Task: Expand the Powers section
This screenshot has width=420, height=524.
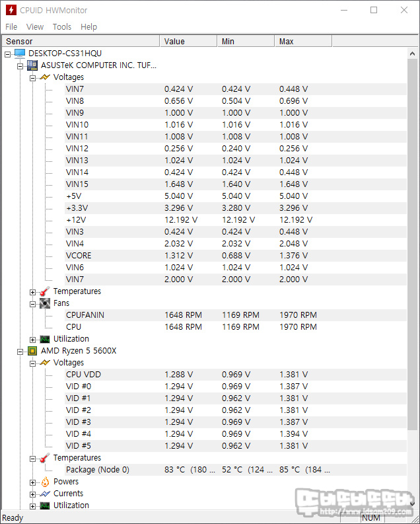Action: pyautogui.click(x=32, y=482)
